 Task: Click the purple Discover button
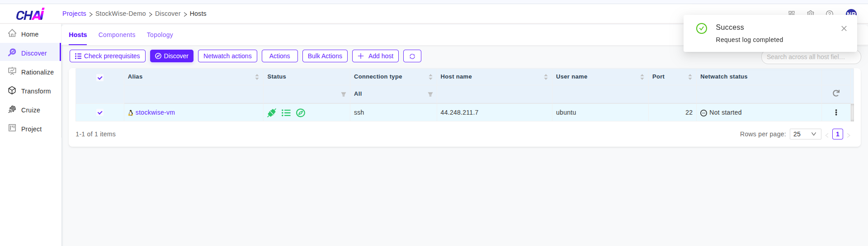coord(172,56)
